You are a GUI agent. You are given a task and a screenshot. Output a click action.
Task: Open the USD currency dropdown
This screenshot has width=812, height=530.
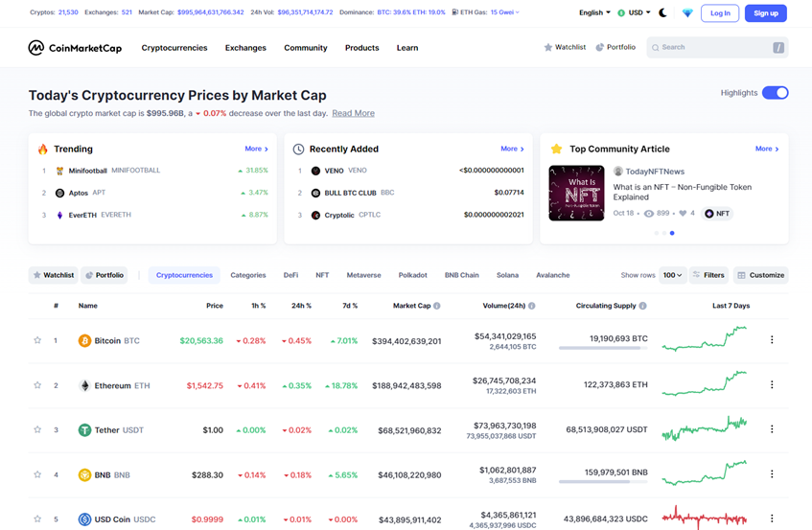click(635, 13)
